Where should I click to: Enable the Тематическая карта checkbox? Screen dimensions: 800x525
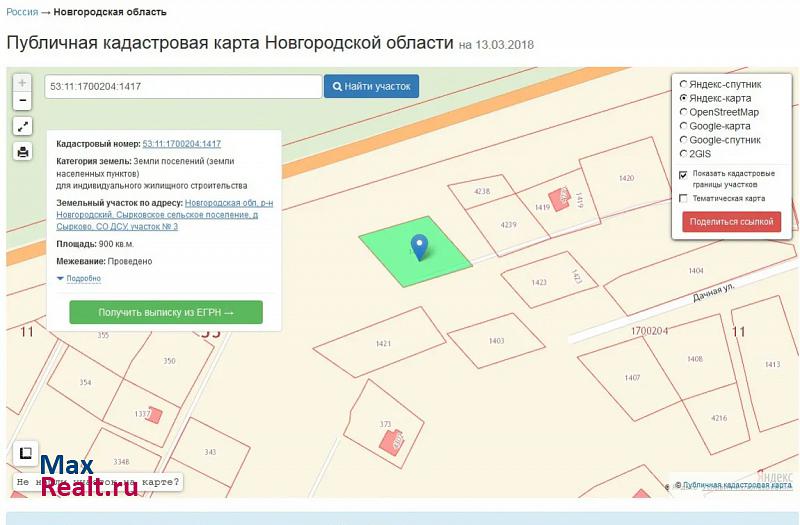[x=683, y=198]
